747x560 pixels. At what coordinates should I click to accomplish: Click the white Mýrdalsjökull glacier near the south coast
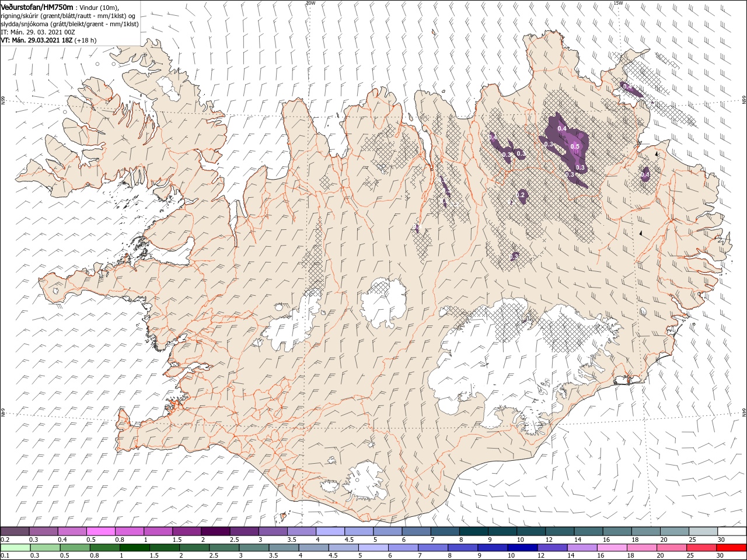pyautogui.click(x=366, y=480)
